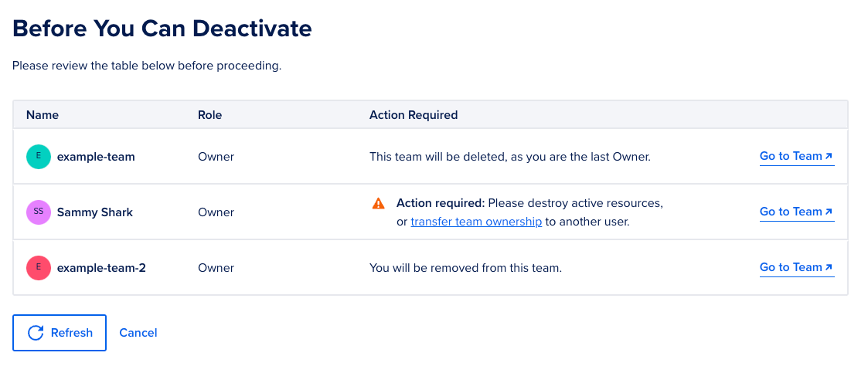Click the Name column header
Screen dimensions: 868x373
pyautogui.click(x=43, y=115)
